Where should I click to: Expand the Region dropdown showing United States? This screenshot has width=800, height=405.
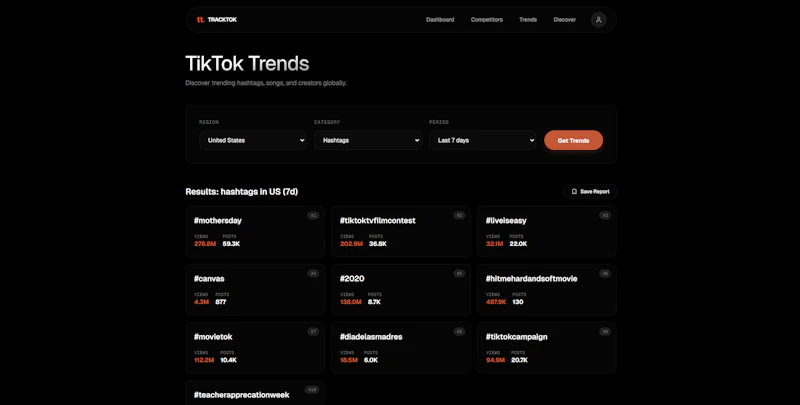click(253, 140)
